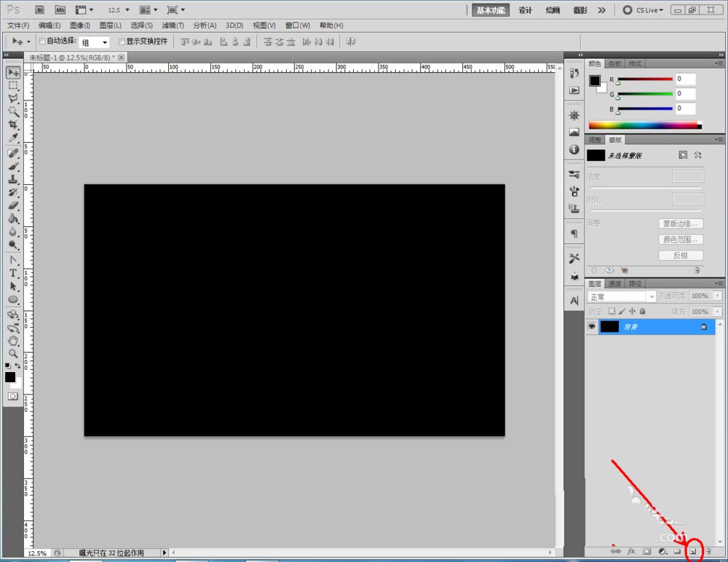Add a layer style with fx button
The height and width of the screenshot is (562, 728).
pyautogui.click(x=631, y=551)
